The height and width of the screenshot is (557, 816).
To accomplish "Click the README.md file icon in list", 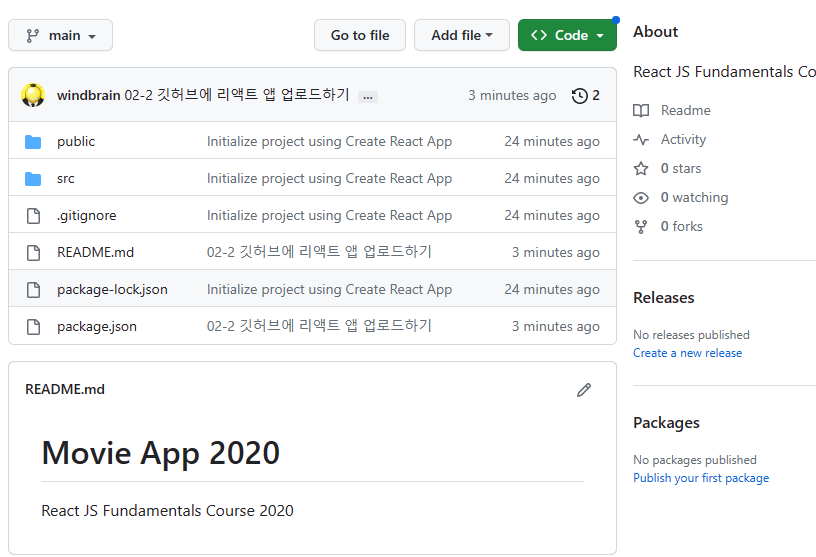I will pos(33,252).
